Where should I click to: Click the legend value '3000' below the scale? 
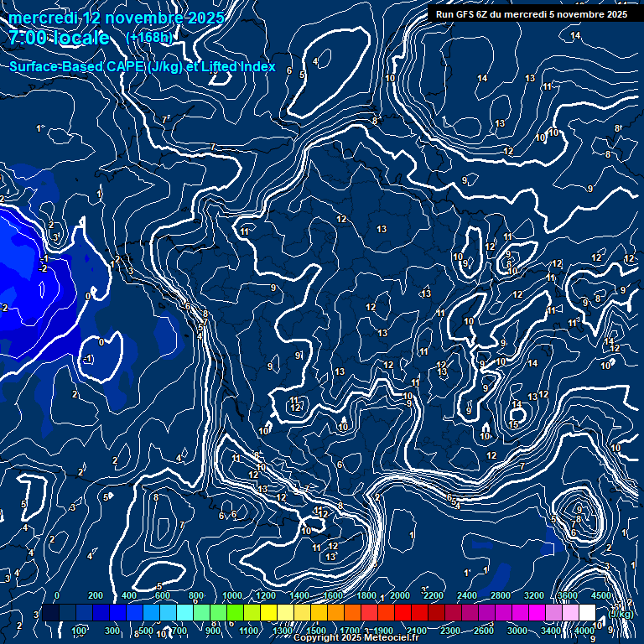point(517,631)
